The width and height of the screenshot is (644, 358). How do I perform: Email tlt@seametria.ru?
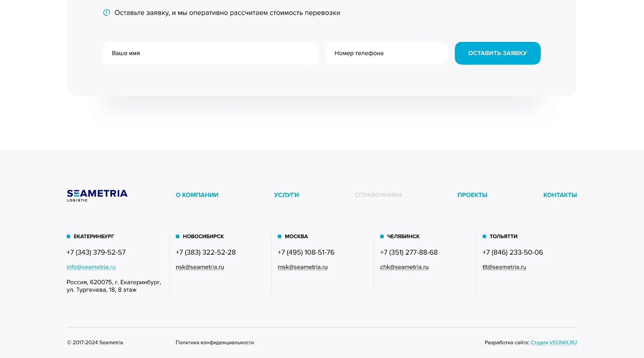[x=504, y=267]
